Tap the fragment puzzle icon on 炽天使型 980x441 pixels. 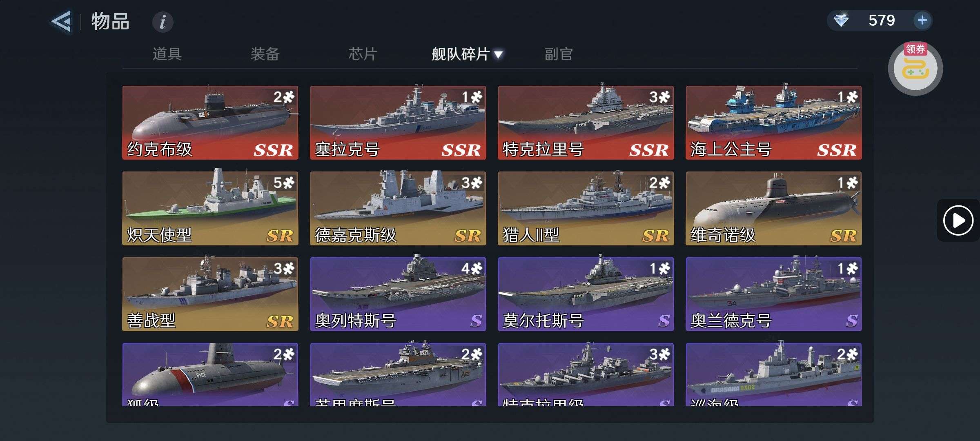coord(288,183)
